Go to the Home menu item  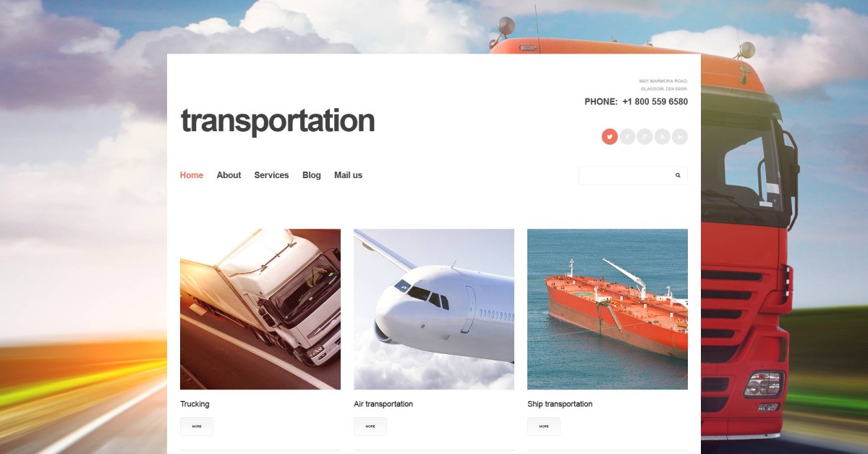pos(192,175)
